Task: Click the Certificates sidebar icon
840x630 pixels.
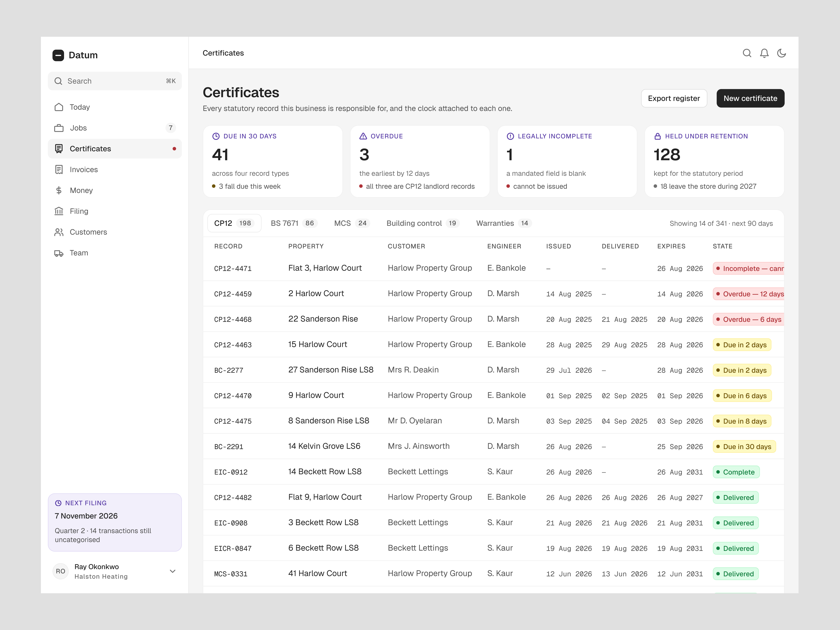Action: pos(59,149)
